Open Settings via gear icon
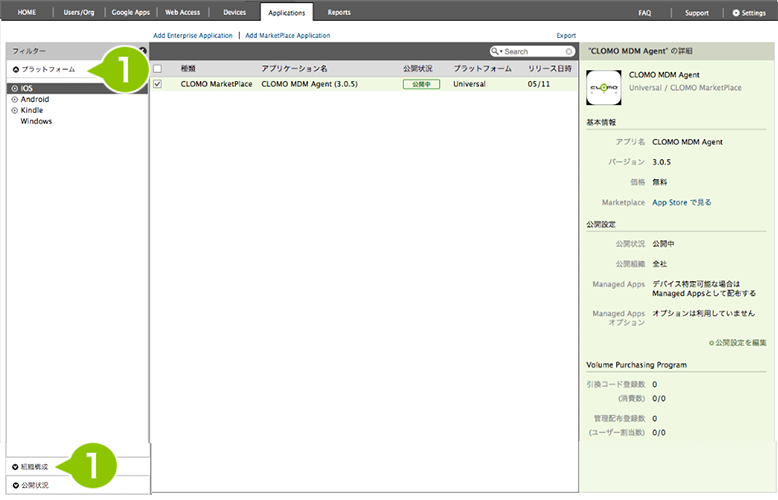 (749, 13)
